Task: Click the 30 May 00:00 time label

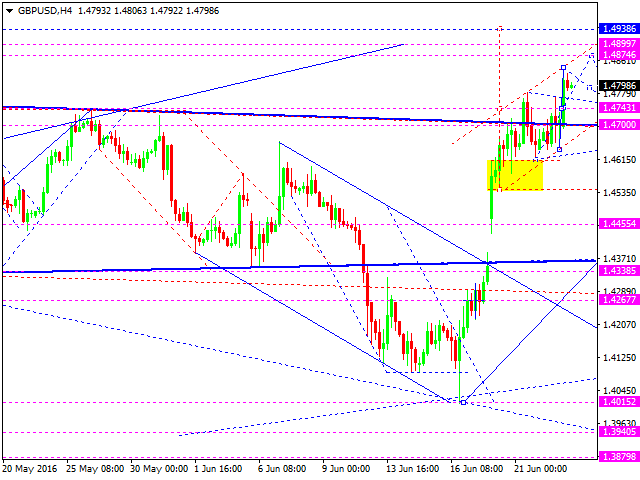Action: tap(160, 469)
